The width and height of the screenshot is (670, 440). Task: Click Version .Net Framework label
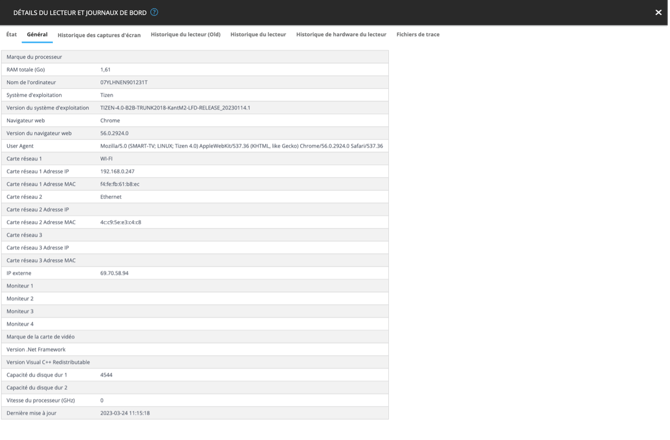pos(36,349)
